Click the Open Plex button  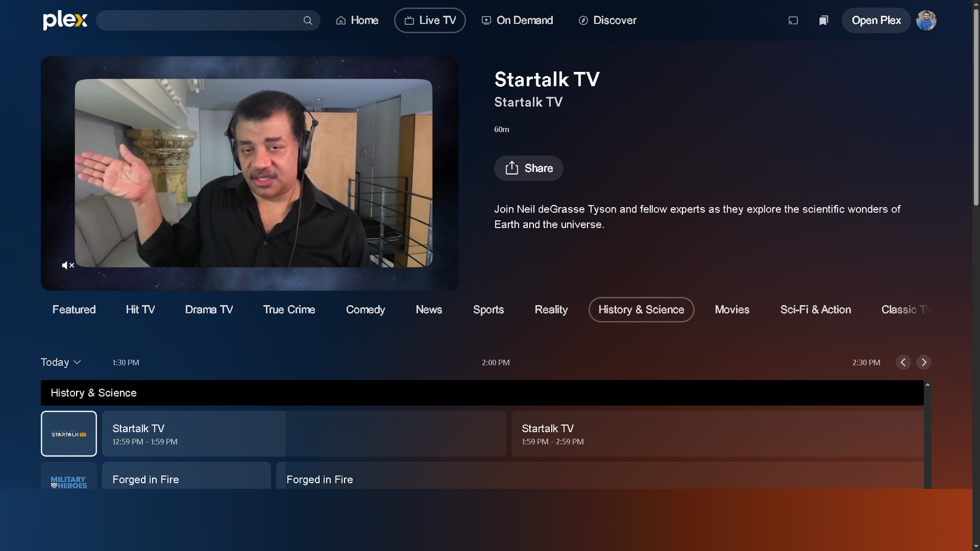tap(875, 20)
